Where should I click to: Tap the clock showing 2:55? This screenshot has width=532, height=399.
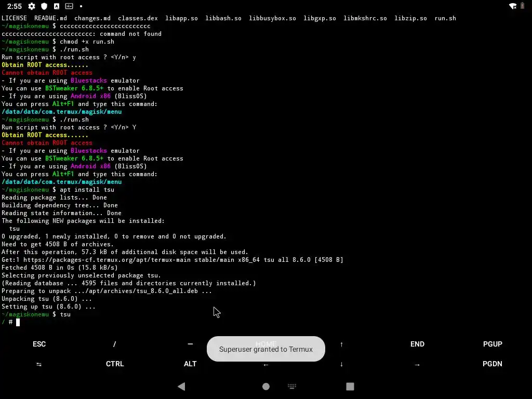coord(14,6)
